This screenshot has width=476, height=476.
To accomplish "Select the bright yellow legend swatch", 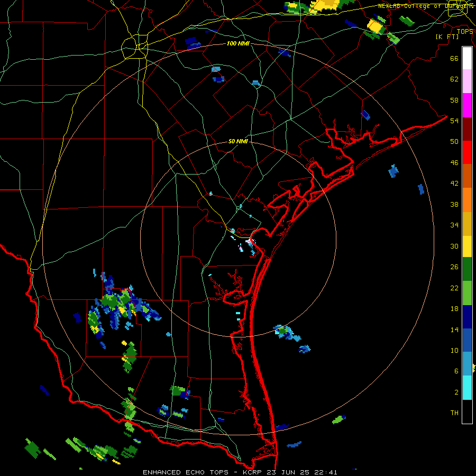I will [x=467, y=246].
